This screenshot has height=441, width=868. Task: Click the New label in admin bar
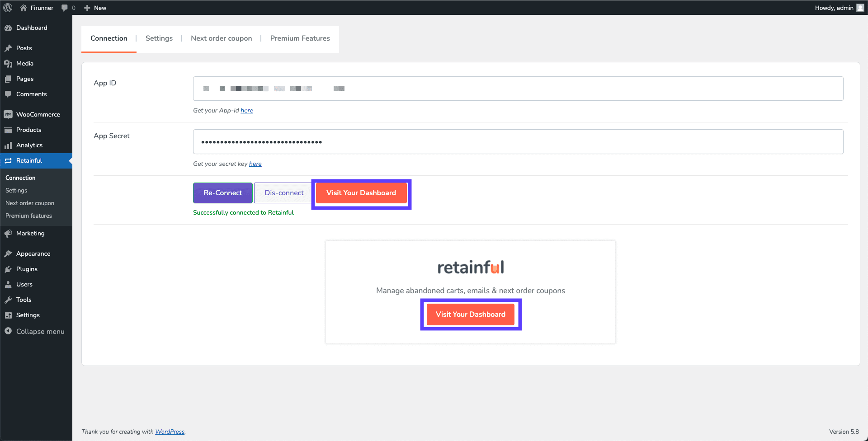100,8
